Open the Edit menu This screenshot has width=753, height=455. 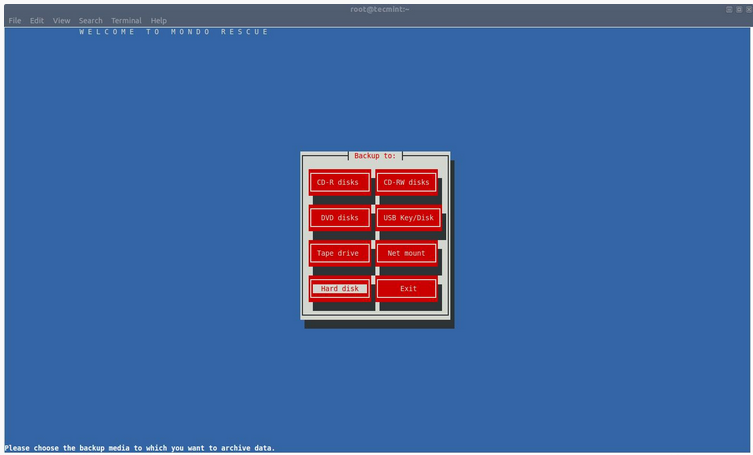coord(36,21)
